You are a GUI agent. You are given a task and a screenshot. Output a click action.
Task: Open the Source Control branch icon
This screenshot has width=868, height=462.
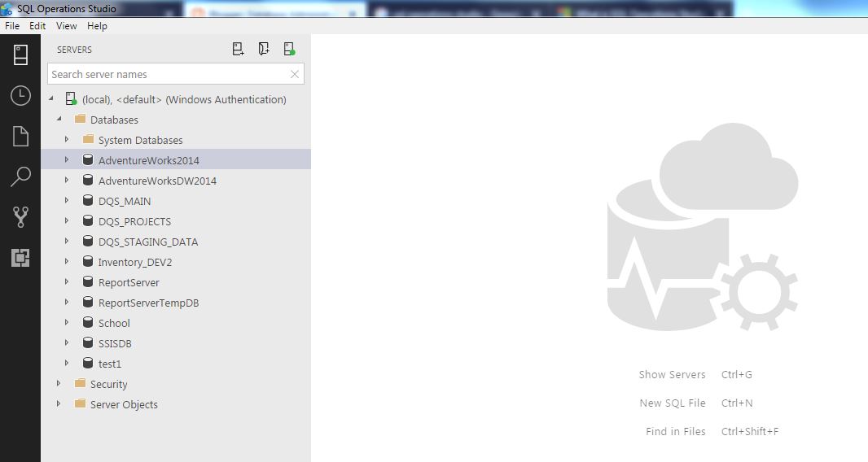[20, 217]
